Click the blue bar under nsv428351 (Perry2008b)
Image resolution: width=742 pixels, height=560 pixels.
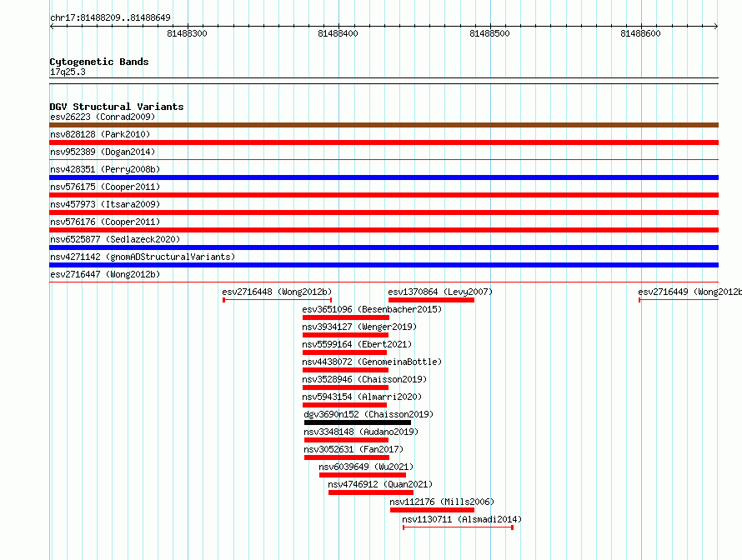pyautogui.click(x=384, y=177)
